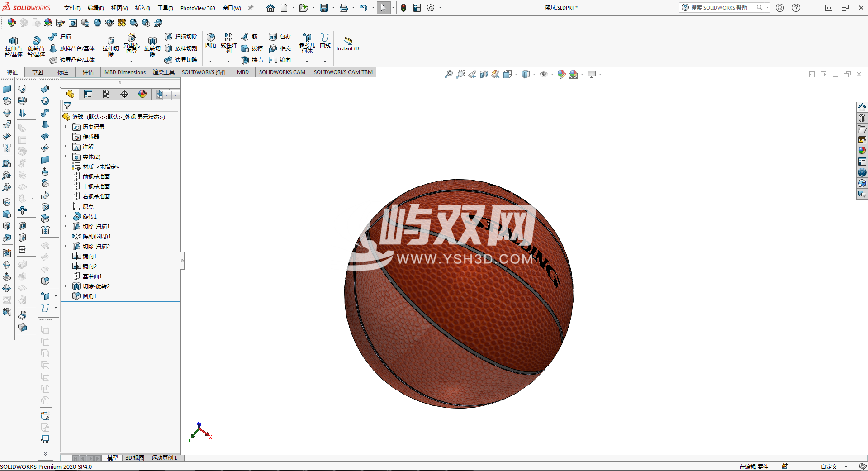868x471 pixels.
Task: Switch to the 运动算例1 tab
Action: point(165,458)
